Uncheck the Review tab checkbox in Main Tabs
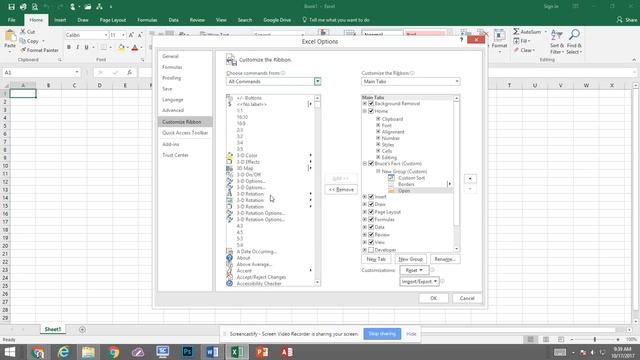Viewport: 640px width, 360px height. pyautogui.click(x=371, y=235)
